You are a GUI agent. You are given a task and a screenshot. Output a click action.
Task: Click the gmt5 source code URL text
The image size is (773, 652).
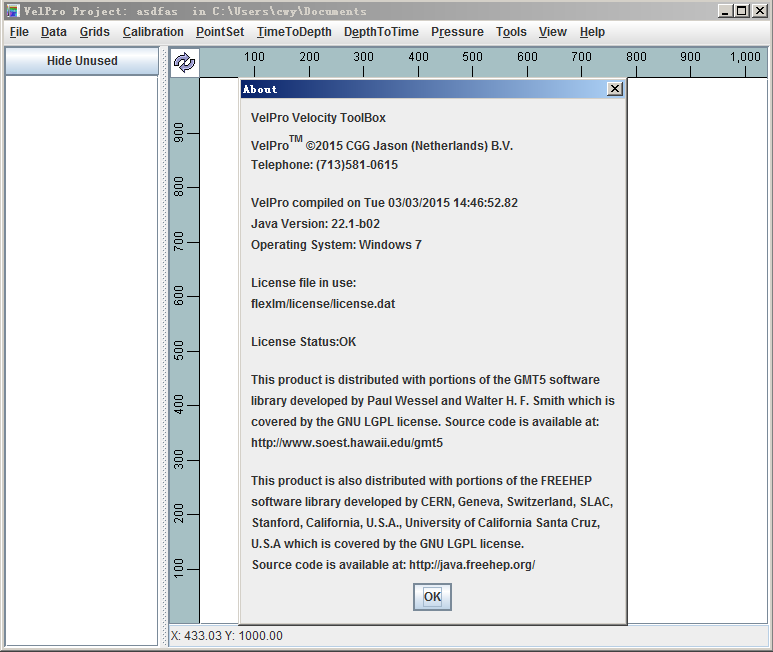click(347, 443)
